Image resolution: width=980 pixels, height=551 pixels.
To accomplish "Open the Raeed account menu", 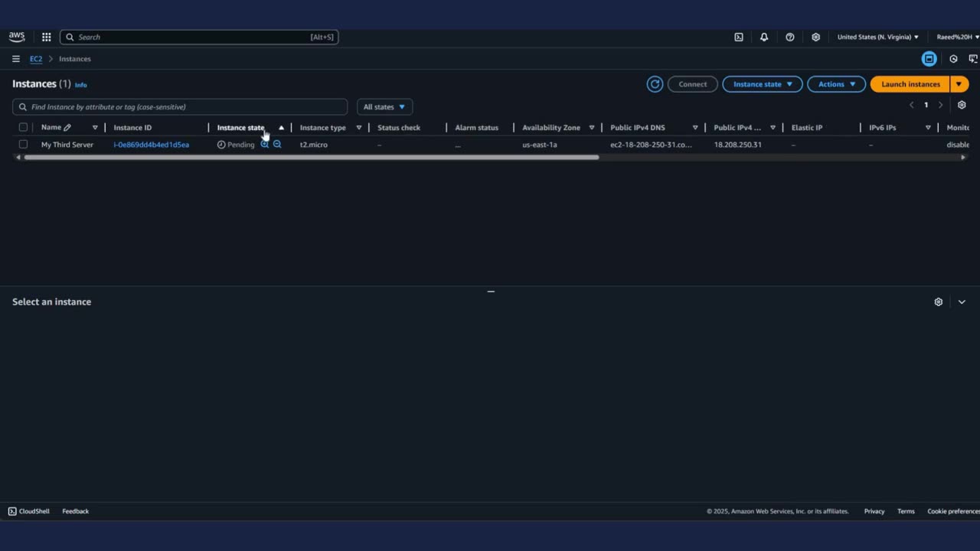I will (958, 37).
